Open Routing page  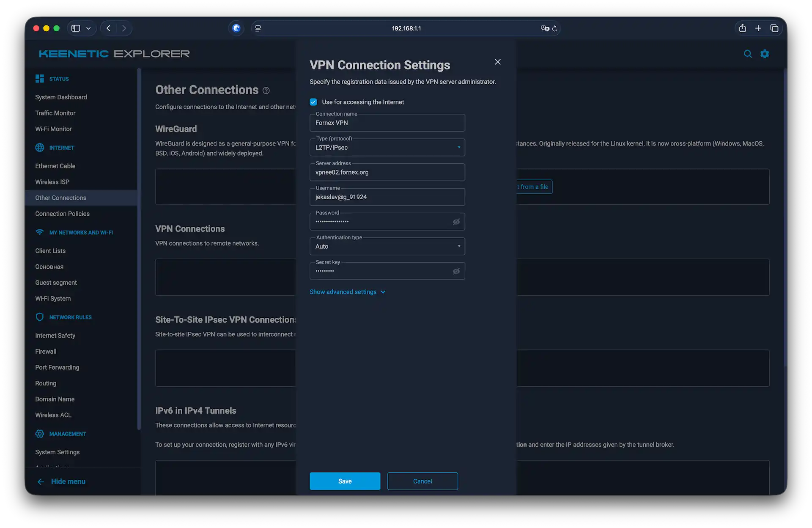coord(46,383)
